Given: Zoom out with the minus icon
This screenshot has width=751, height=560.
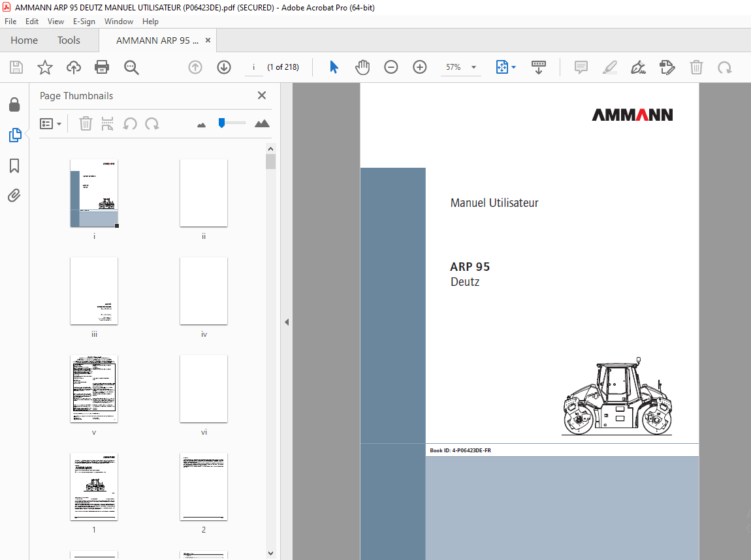Looking at the screenshot, I should [x=391, y=67].
